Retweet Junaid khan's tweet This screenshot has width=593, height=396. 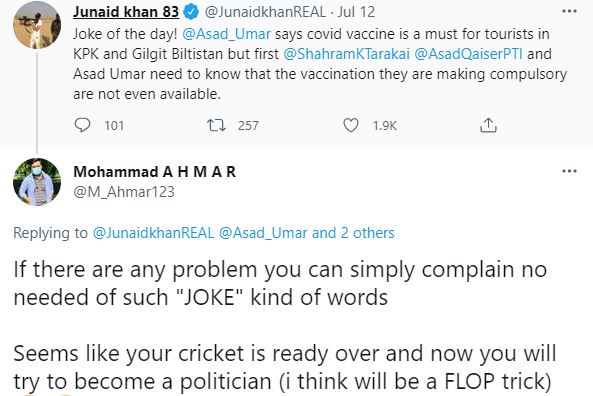[x=216, y=125]
